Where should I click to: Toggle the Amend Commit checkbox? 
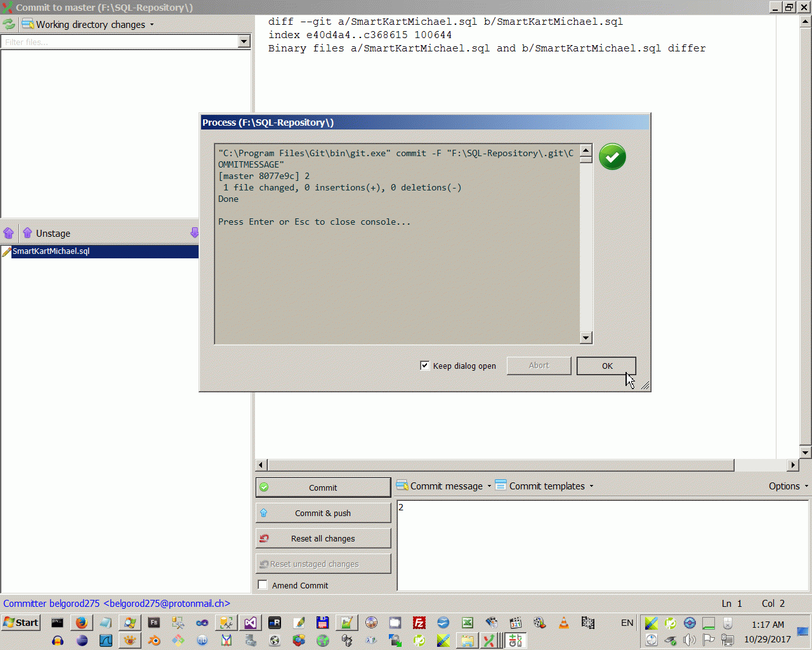point(263,585)
